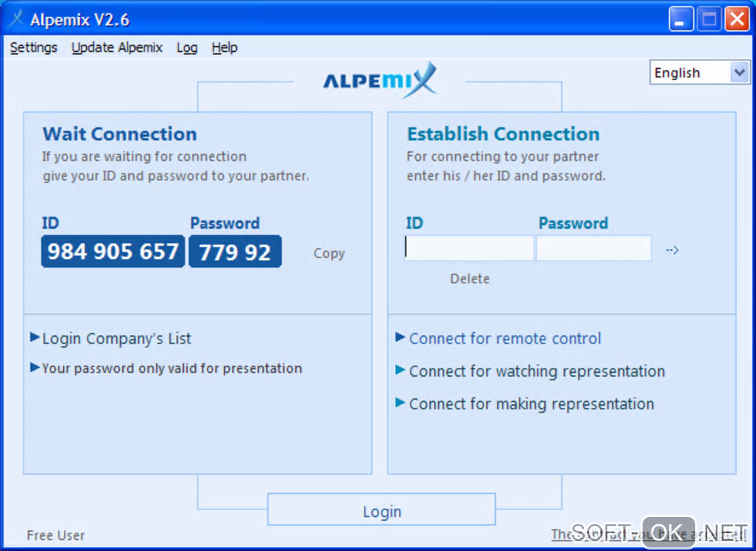Click the Establish Connection heading
Screen dimensions: 756x551
click(x=503, y=134)
